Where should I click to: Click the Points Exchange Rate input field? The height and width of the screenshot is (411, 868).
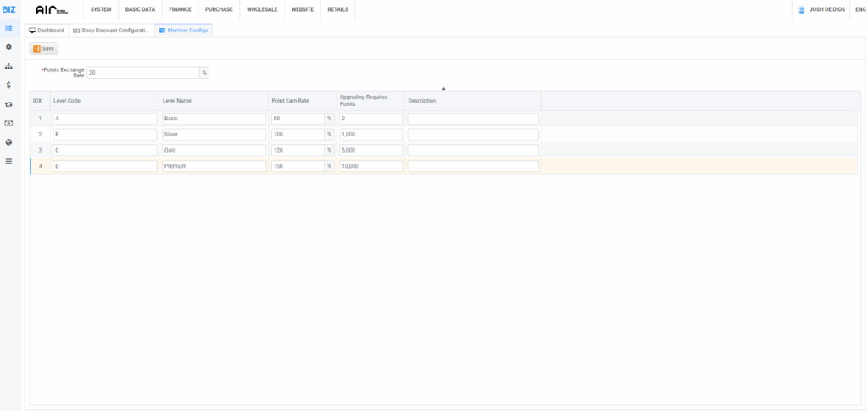142,73
